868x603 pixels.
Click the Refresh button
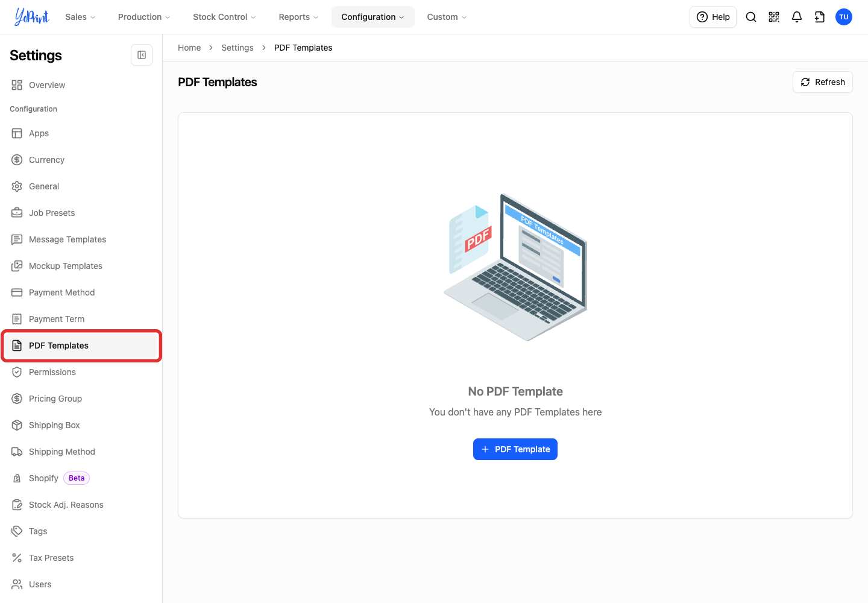(x=823, y=82)
